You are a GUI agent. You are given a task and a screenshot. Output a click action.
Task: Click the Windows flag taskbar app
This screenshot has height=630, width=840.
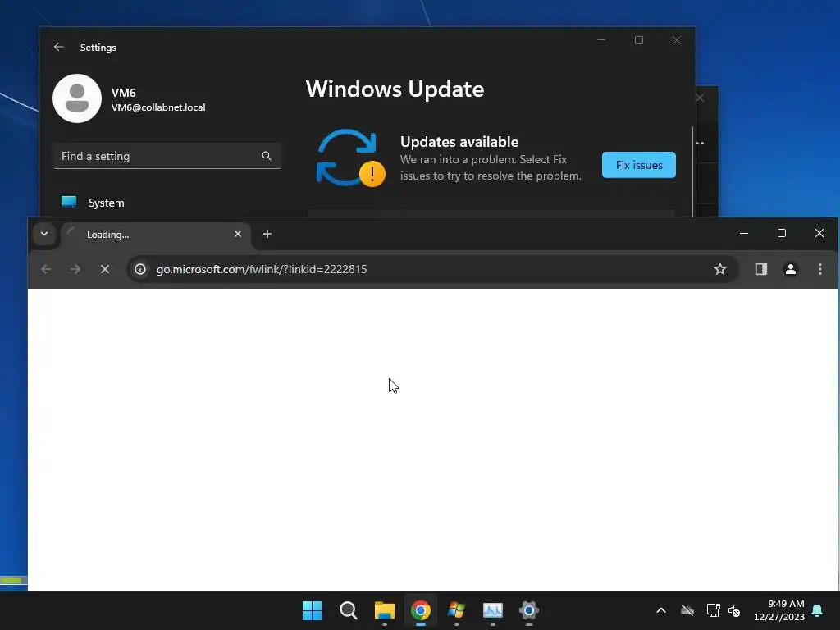pos(456,610)
